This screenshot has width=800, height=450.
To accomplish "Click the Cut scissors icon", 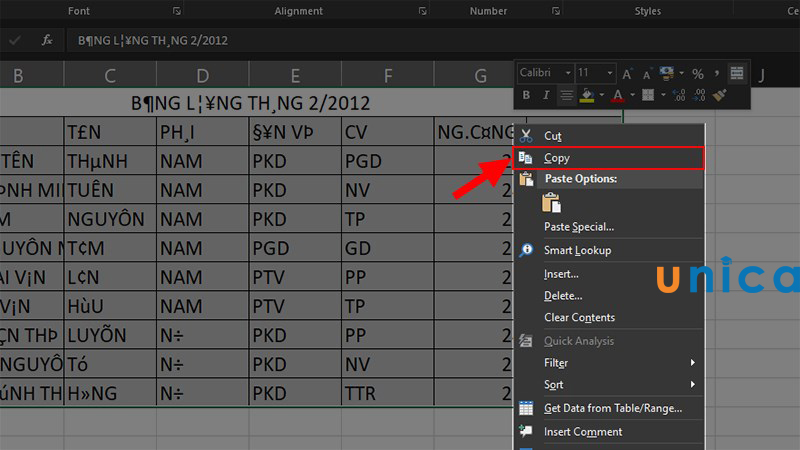I will pos(526,135).
